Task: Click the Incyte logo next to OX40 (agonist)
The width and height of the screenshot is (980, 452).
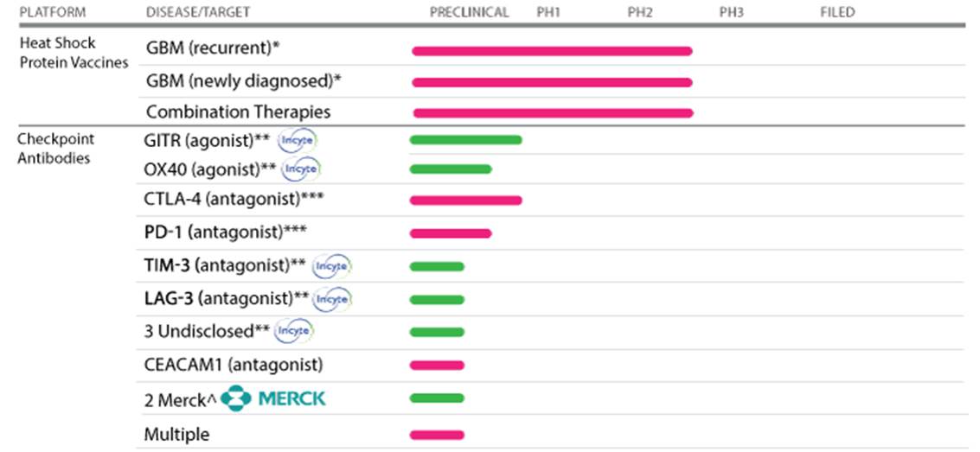Action: [301, 169]
